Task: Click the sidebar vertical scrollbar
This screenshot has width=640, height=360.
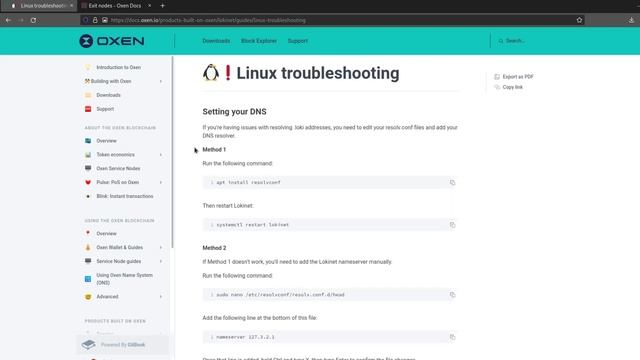Action: 173,152
